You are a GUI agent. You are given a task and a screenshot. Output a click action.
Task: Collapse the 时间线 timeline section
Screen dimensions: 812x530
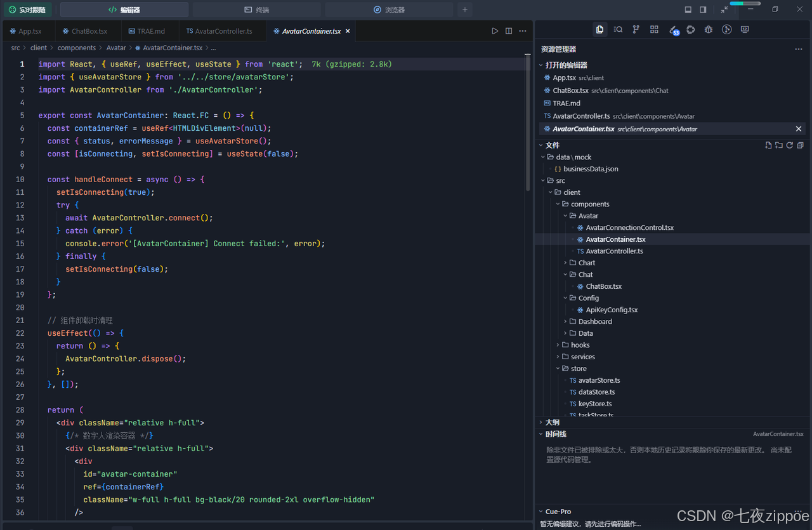click(556, 434)
